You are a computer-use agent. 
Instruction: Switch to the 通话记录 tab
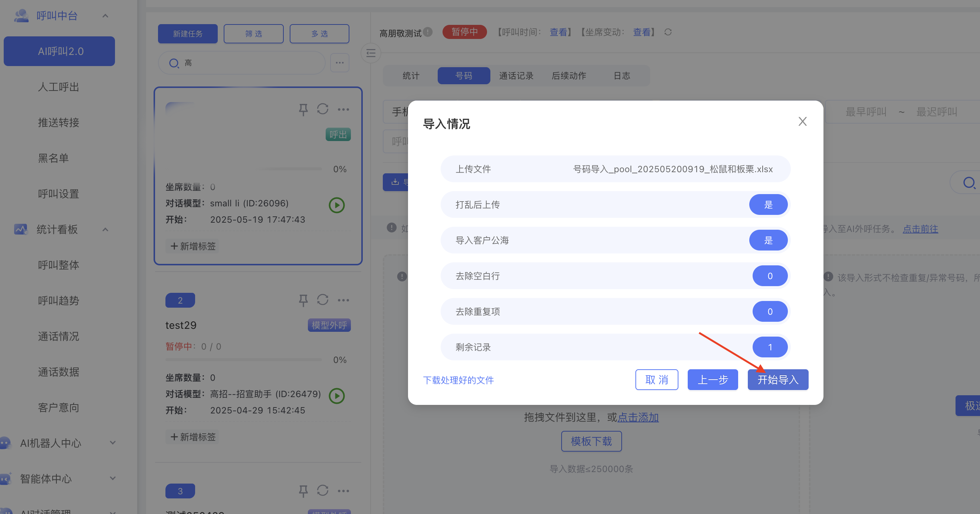pos(516,76)
